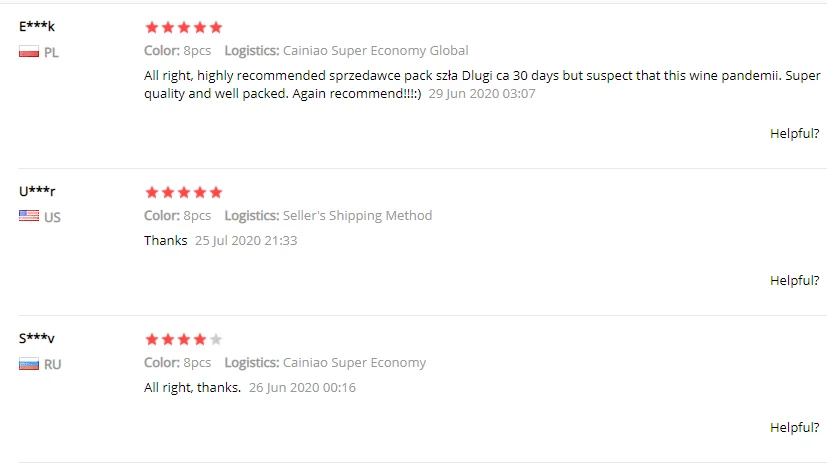
Task: Click the US country label
Action: pyautogui.click(x=52, y=217)
